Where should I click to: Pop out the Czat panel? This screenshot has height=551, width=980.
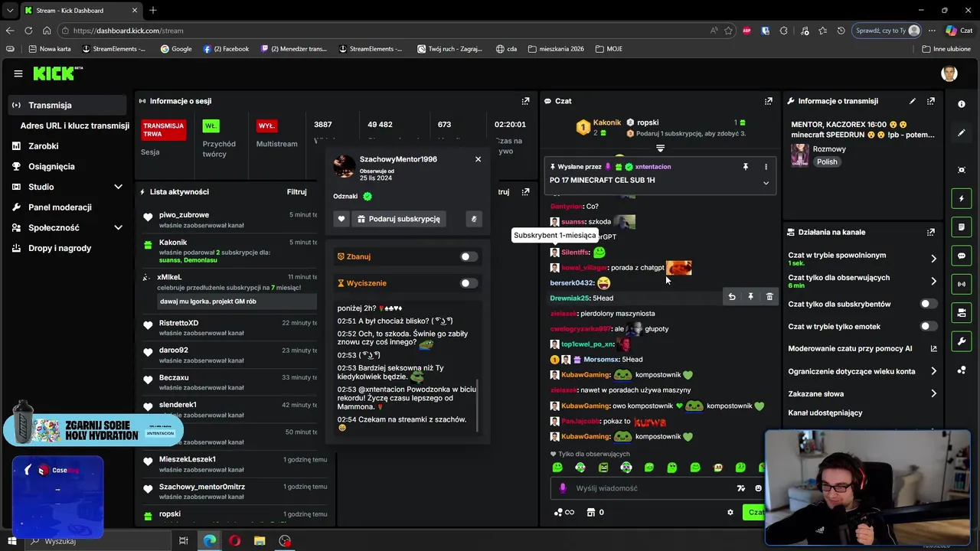[768, 101]
